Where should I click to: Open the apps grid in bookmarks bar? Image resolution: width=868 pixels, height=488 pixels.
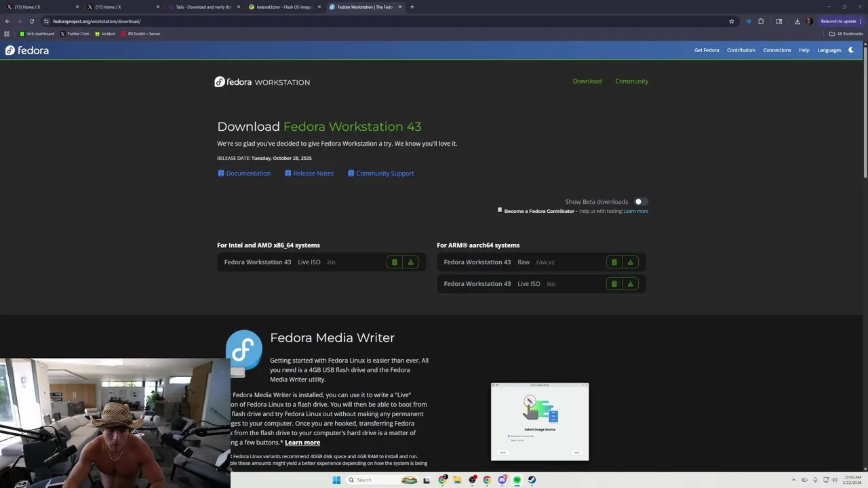7,34
